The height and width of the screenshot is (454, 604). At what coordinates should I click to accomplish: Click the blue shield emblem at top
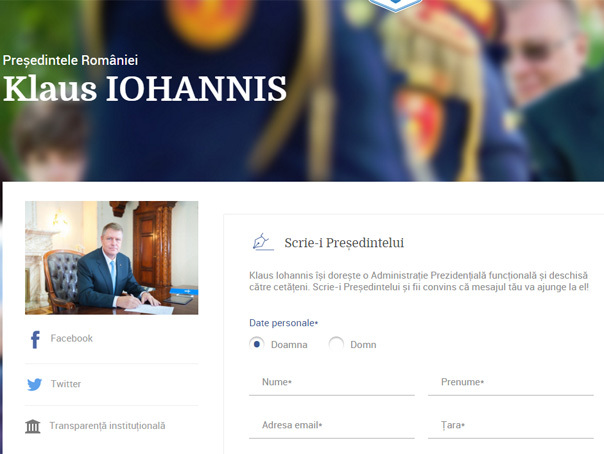(395, 5)
